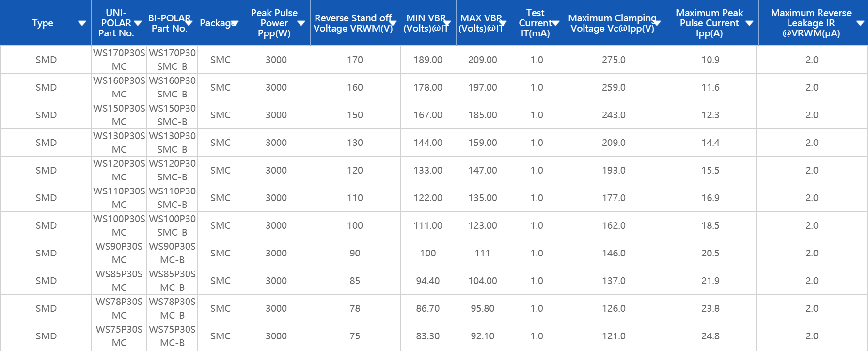Open the Type column filter dropdown

pyautogui.click(x=82, y=23)
